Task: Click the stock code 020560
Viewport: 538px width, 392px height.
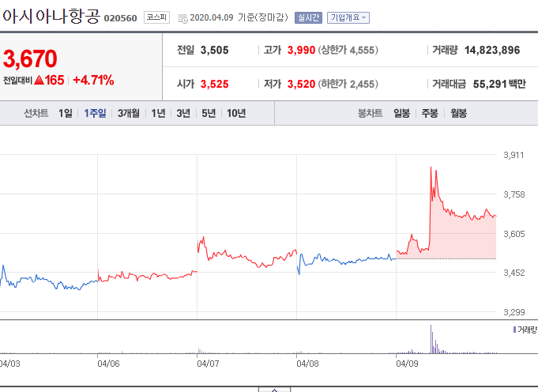Action: [120, 18]
